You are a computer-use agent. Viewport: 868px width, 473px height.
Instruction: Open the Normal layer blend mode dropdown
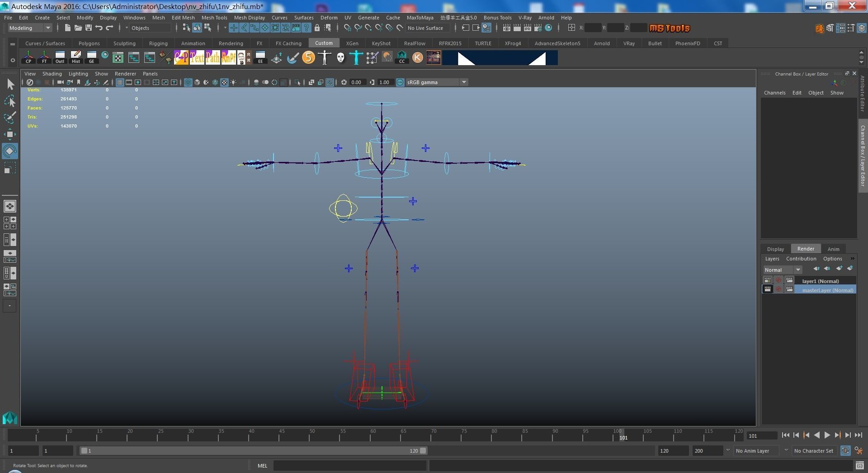click(782, 270)
